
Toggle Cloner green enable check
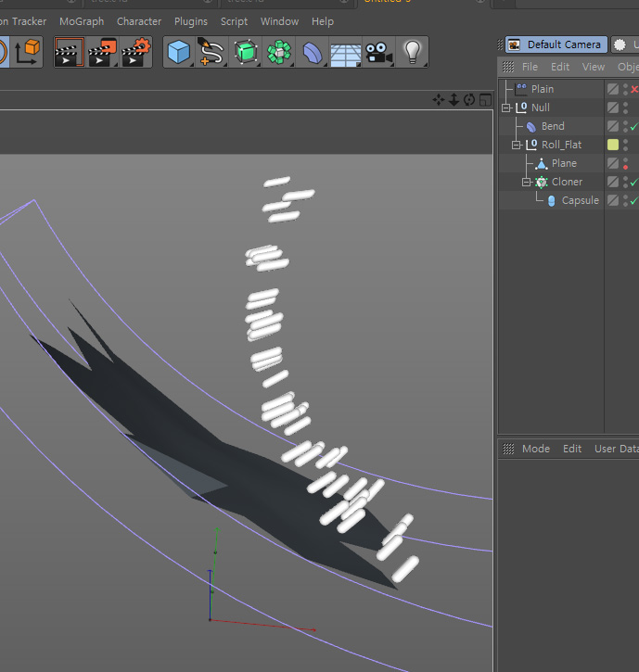tap(633, 183)
